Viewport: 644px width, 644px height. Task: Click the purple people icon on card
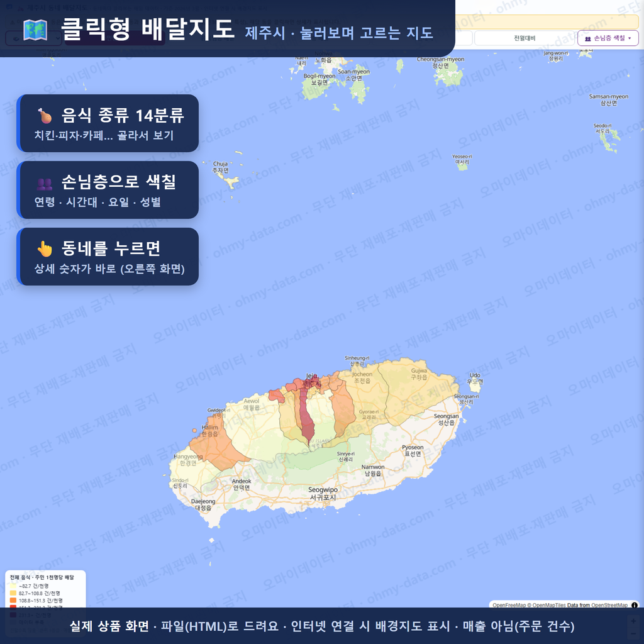click(x=45, y=183)
